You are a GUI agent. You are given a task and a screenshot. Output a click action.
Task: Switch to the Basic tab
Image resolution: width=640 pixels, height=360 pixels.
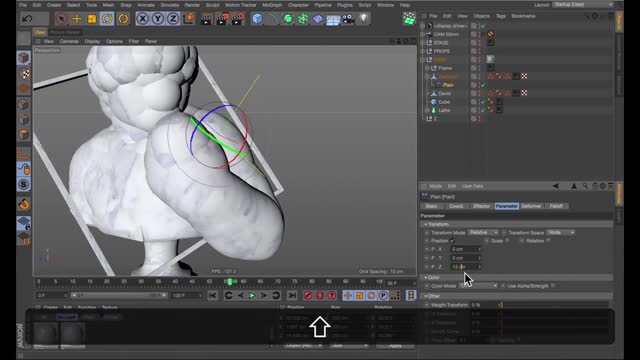point(431,206)
